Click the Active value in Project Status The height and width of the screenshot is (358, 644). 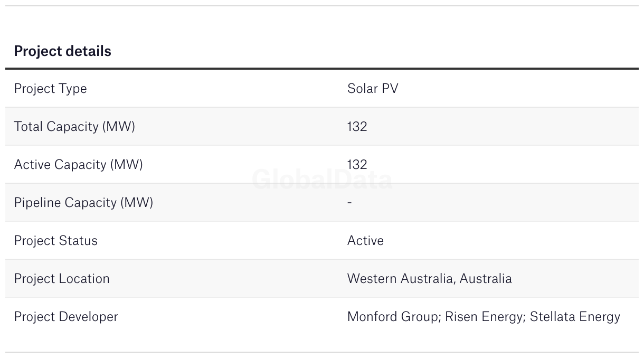(365, 240)
